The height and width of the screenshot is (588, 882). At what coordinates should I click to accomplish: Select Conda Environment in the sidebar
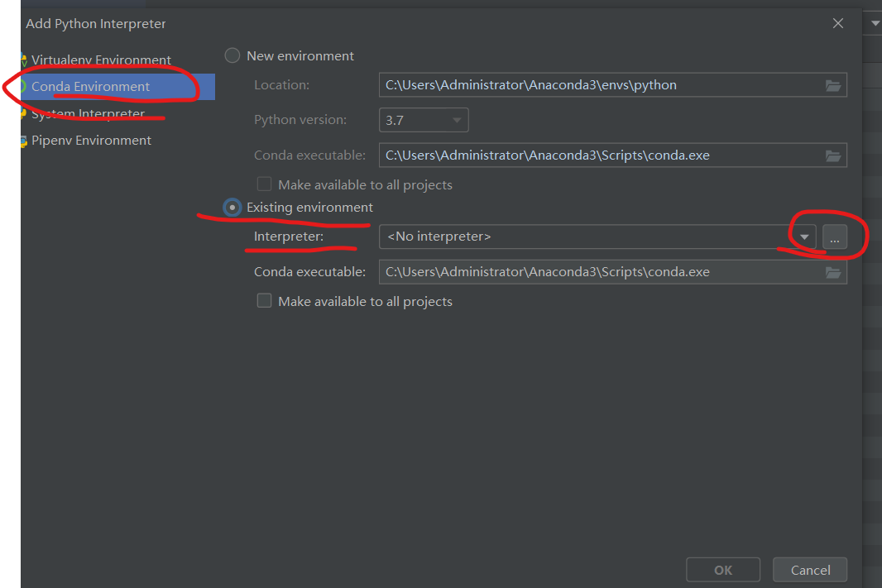93,86
